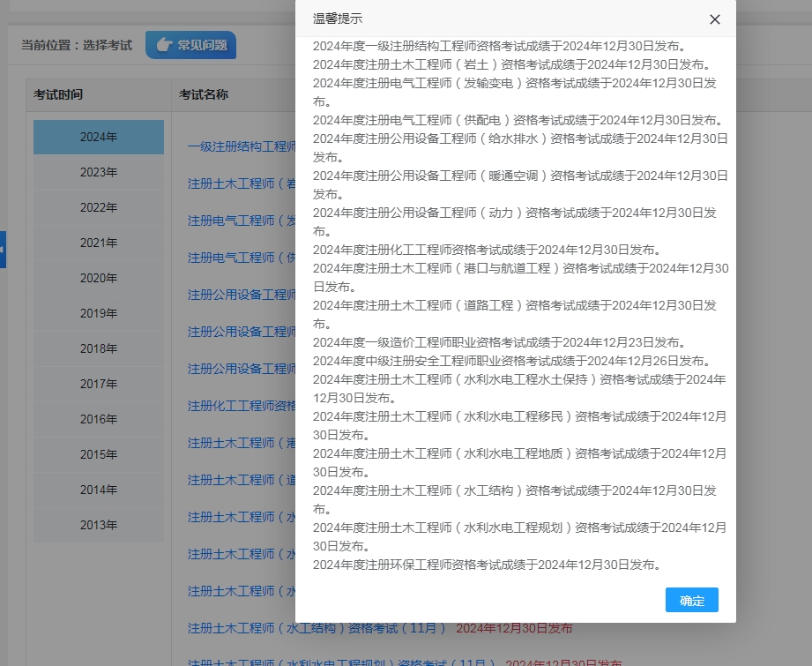Select the year 2023年 in the list
The height and width of the screenshot is (666, 812).
click(x=98, y=172)
